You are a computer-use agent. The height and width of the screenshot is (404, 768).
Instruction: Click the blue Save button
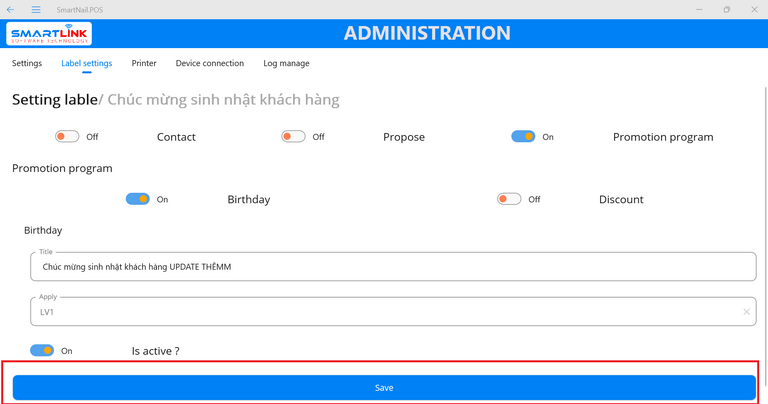tap(384, 387)
